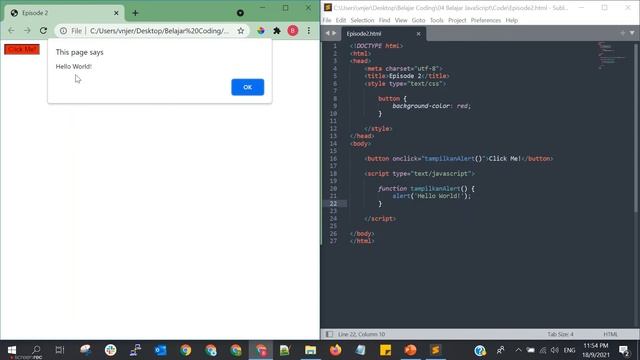
Task: Bookmark this page with the star
Action: point(241,31)
